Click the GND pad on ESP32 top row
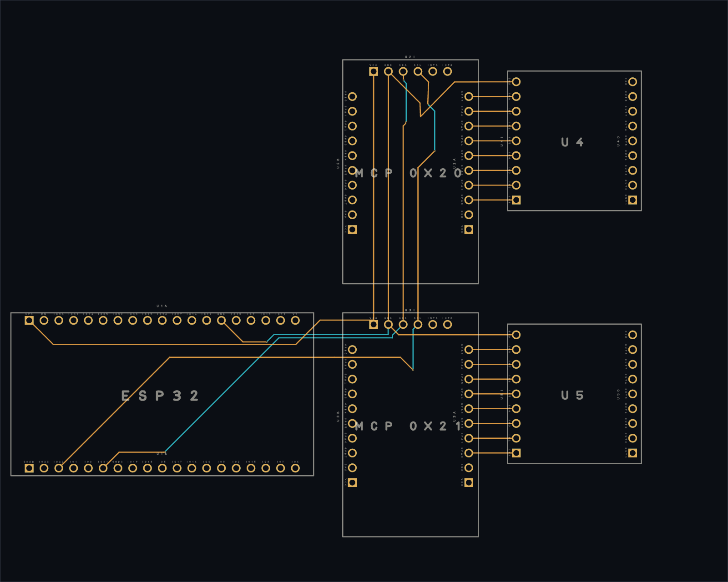Image resolution: width=728 pixels, height=582 pixels. point(222,321)
